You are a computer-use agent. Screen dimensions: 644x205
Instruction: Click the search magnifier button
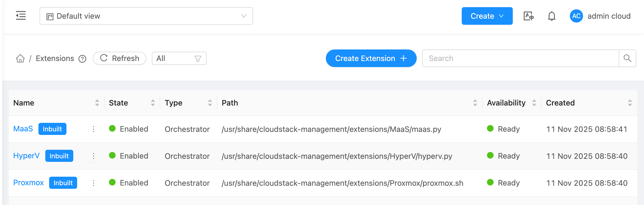tap(627, 58)
